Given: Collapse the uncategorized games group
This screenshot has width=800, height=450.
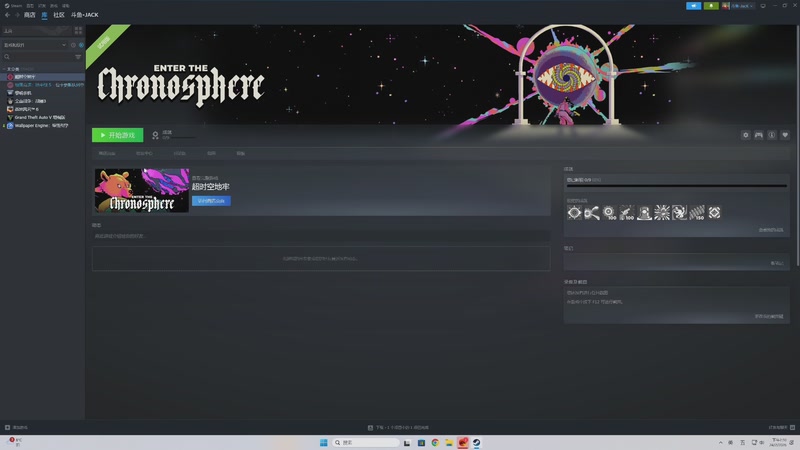Looking at the screenshot, I should 4,69.
